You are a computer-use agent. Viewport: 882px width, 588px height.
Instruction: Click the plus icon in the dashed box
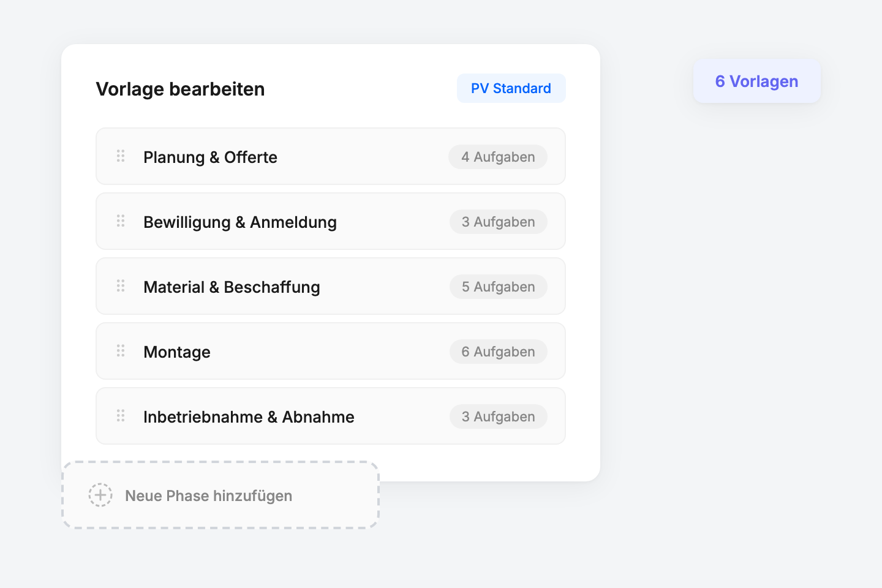point(100,495)
